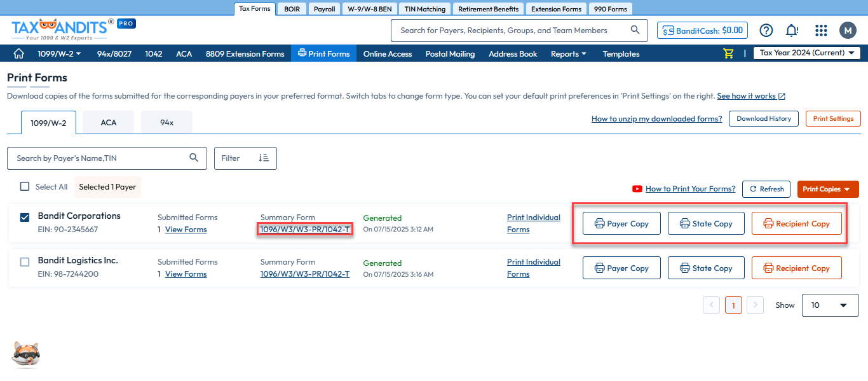Click State Copy for Bandit Logistics Inc.
The image size is (868, 381).
tap(706, 268)
